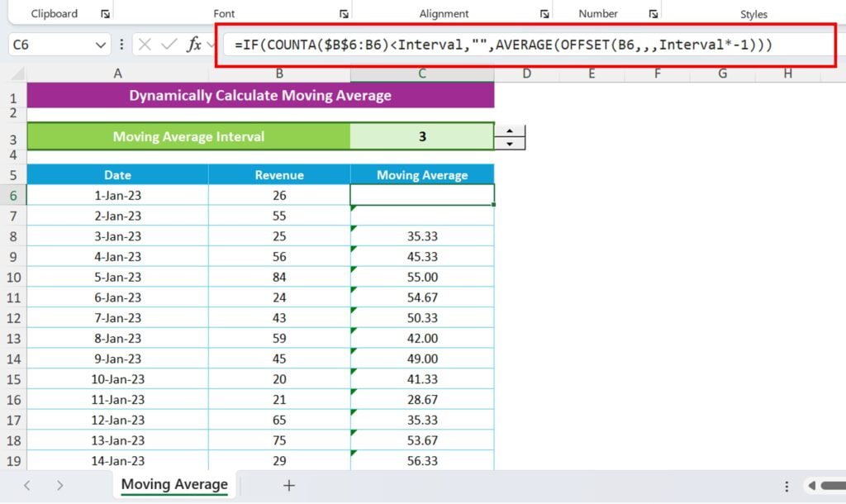This screenshot has height=504, width=846.
Task: Select revenue cell with value 59
Action: [279, 338]
